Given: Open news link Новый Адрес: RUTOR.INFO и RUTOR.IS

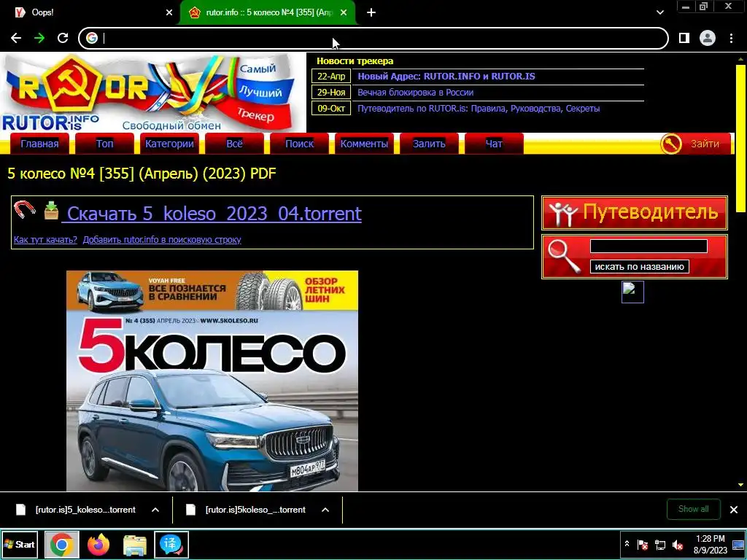Looking at the screenshot, I should [446, 76].
